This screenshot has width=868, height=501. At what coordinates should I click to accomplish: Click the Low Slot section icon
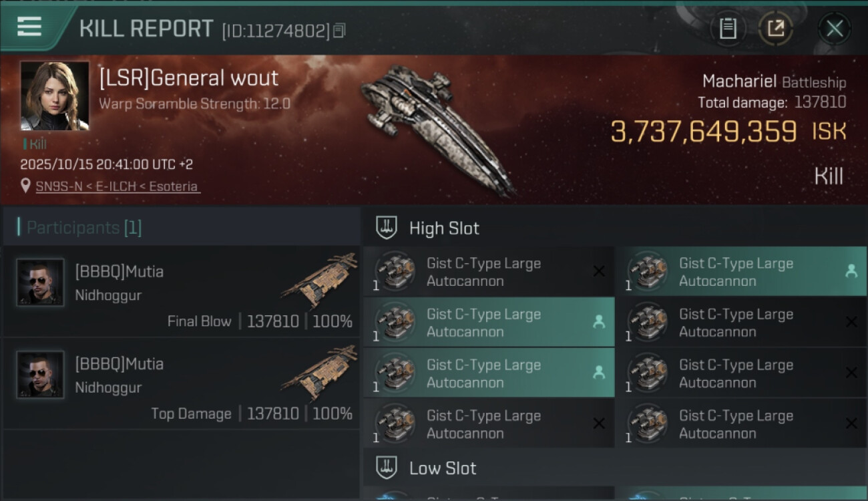(387, 468)
